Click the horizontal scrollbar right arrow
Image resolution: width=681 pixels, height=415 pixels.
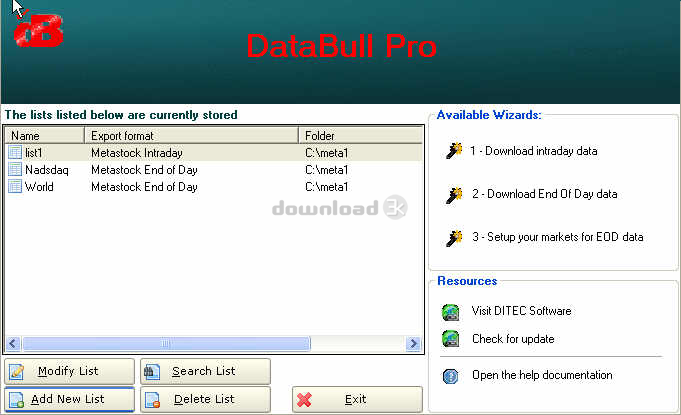coord(413,344)
